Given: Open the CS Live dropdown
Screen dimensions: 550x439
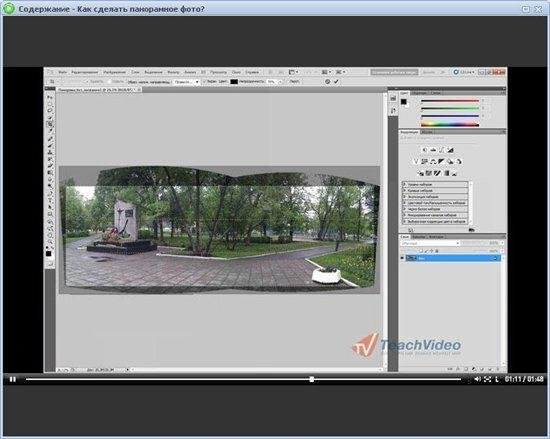Looking at the screenshot, I should pyautogui.click(x=464, y=72).
